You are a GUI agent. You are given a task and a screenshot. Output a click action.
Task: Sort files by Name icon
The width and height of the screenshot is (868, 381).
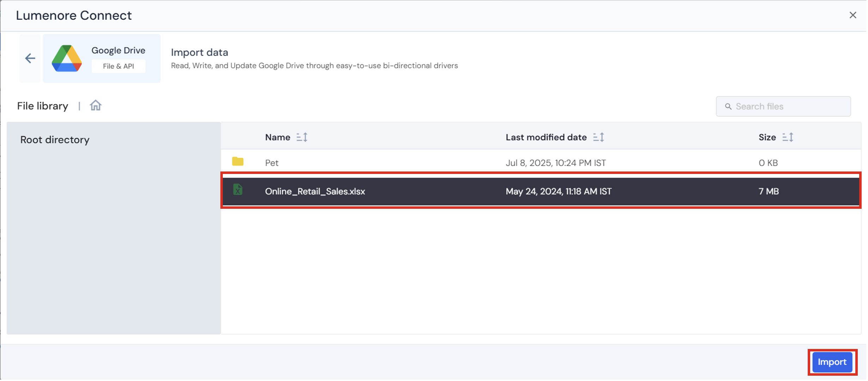tap(302, 137)
